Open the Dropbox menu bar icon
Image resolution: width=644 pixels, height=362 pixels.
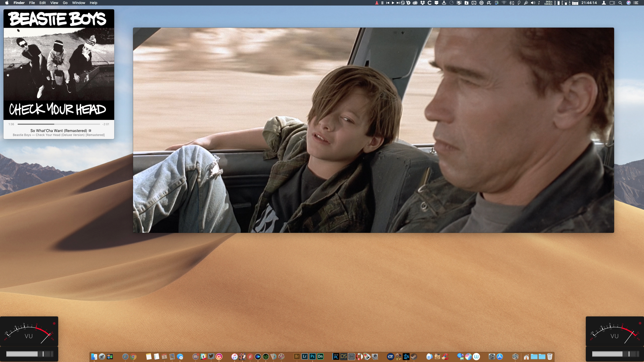point(423,3)
